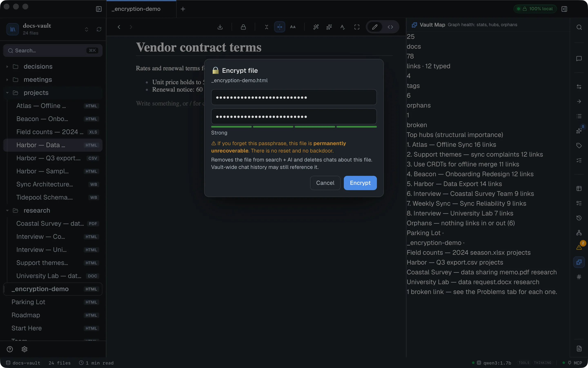The image size is (588, 368).
Task: Toggle the right panel collapse icon
Action: coord(564,9)
